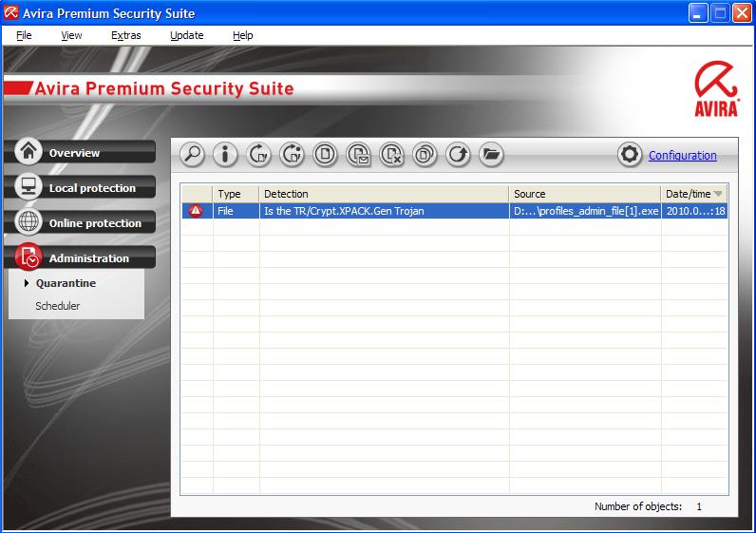Delete the quarantined object with X icon
Image resolution: width=756 pixels, height=533 pixels.
coord(391,155)
